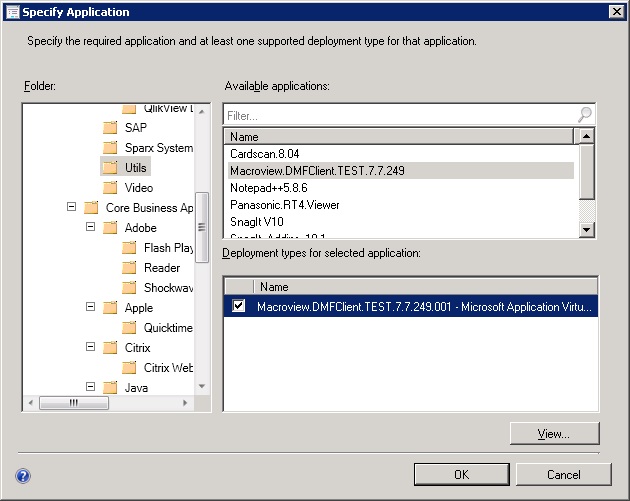Click the View... button
The height and width of the screenshot is (501, 630).
(553, 433)
